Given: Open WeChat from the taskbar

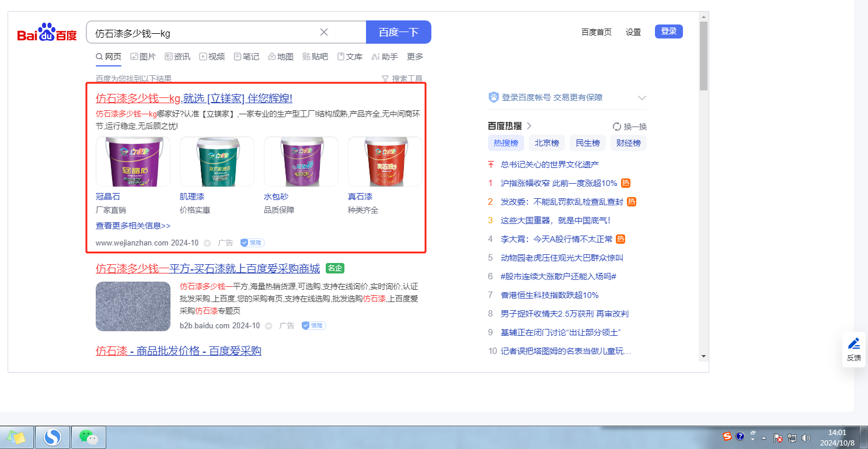Looking at the screenshot, I should pyautogui.click(x=88, y=437).
